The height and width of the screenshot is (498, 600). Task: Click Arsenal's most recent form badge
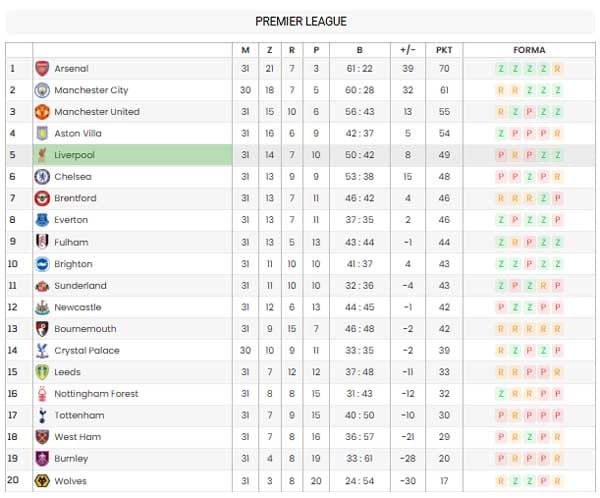point(558,69)
